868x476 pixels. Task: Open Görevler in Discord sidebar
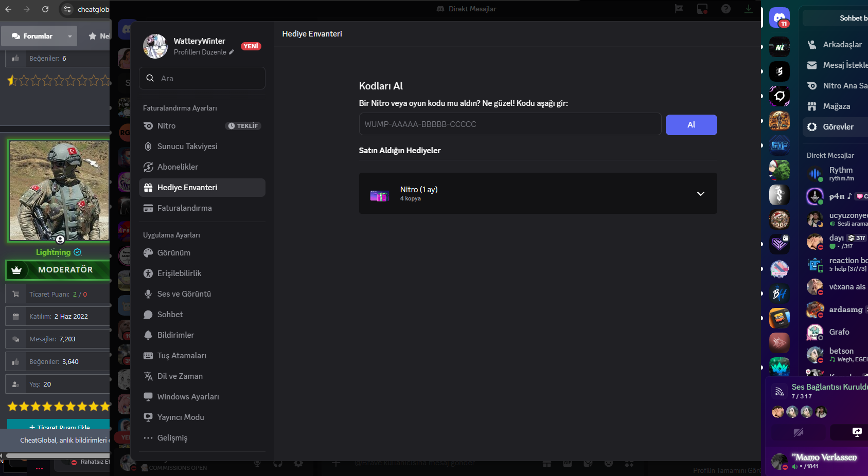coord(835,127)
